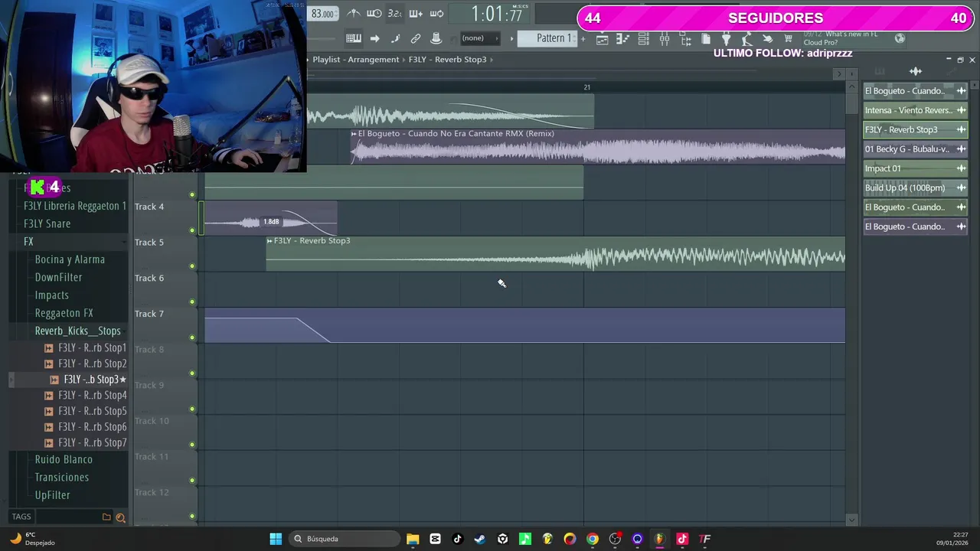Viewport: 980px width, 551px height.
Task: Expand the Impacts folder
Action: [51, 295]
